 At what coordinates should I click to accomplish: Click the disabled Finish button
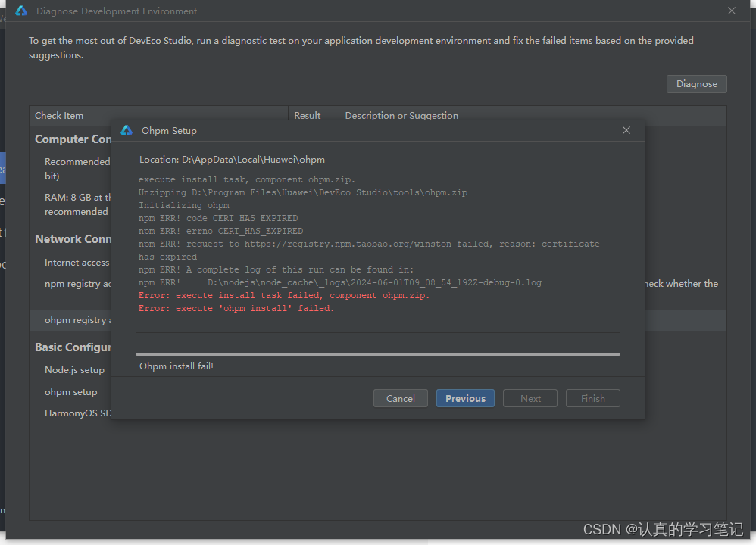592,398
